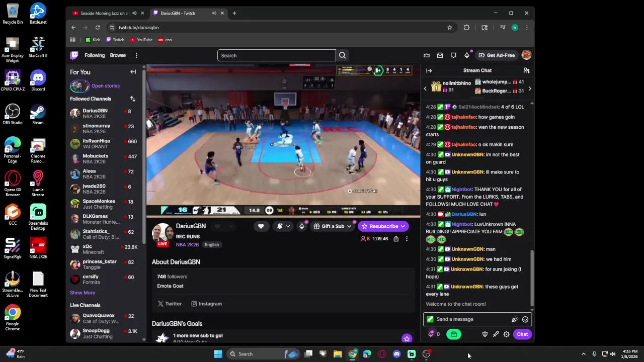Reload the page in Chrome
Viewport: 644px width, 362px height.
[98, 28]
